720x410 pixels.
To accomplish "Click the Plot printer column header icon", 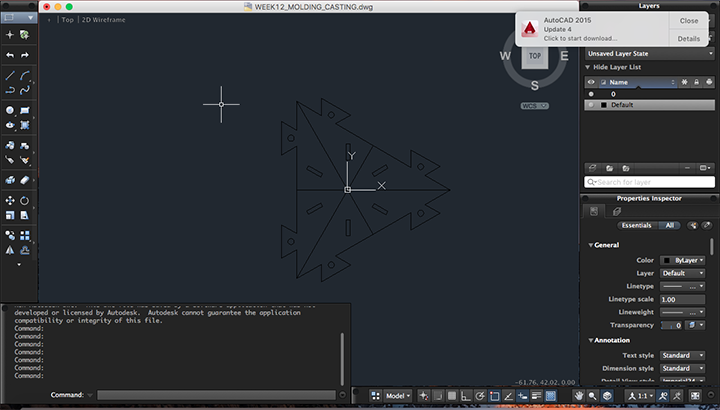I will click(709, 82).
